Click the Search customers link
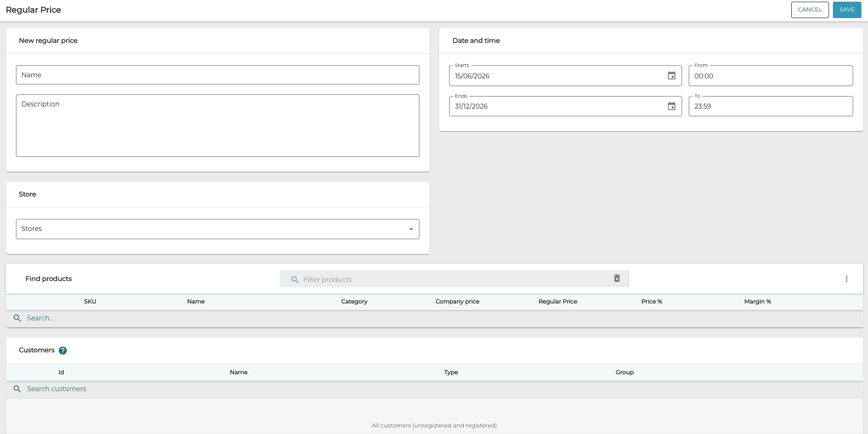 [56, 389]
